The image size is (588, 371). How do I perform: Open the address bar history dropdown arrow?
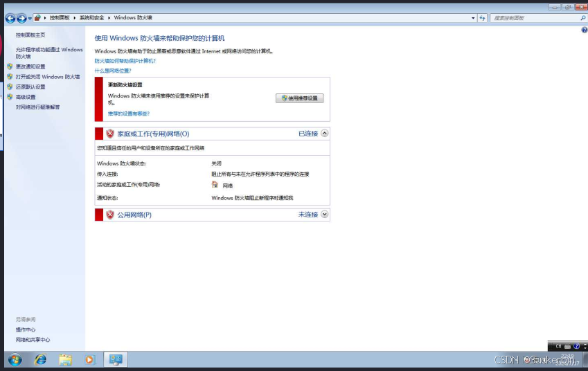(x=473, y=17)
